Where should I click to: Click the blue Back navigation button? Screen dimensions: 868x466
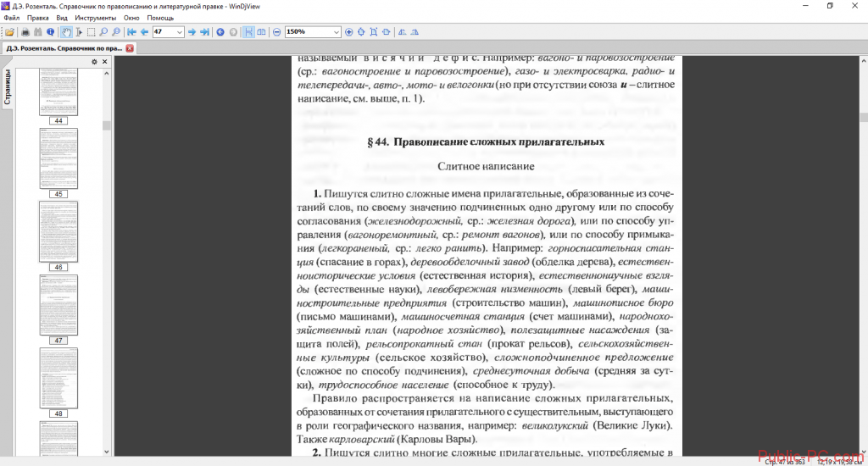[220, 32]
